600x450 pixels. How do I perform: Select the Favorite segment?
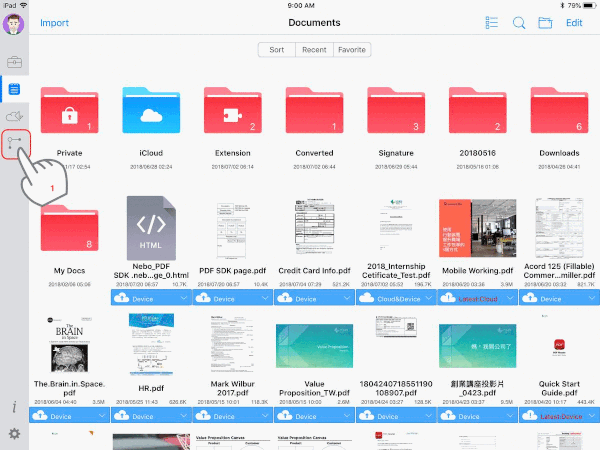[352, 50]
